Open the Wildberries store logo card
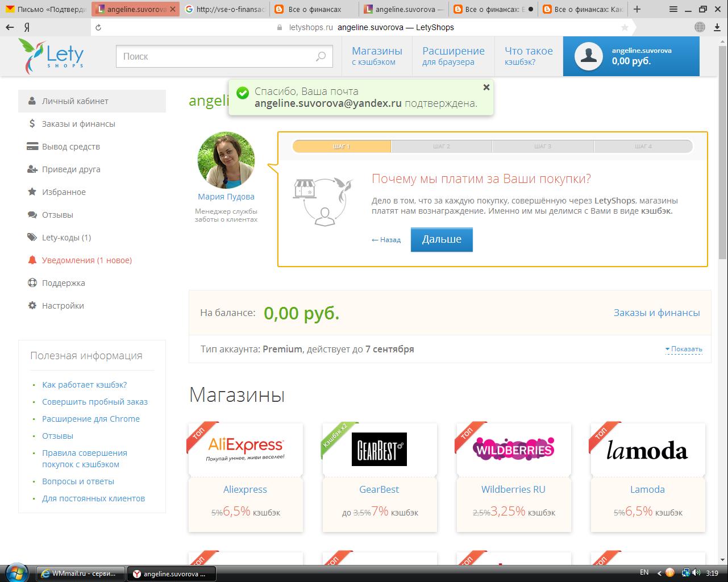This screenshot has width=728, height=582. [x=514, y=449]
